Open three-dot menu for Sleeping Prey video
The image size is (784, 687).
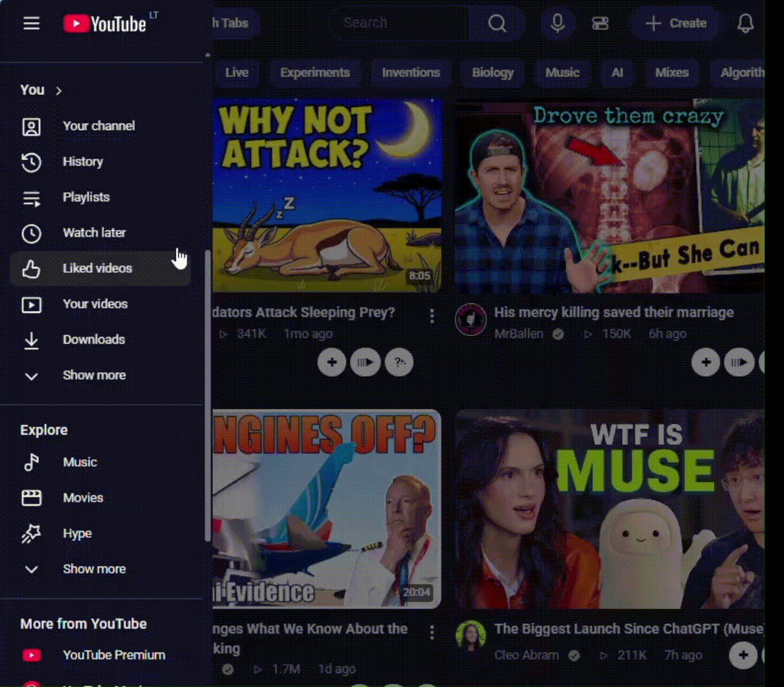(432, 315)
